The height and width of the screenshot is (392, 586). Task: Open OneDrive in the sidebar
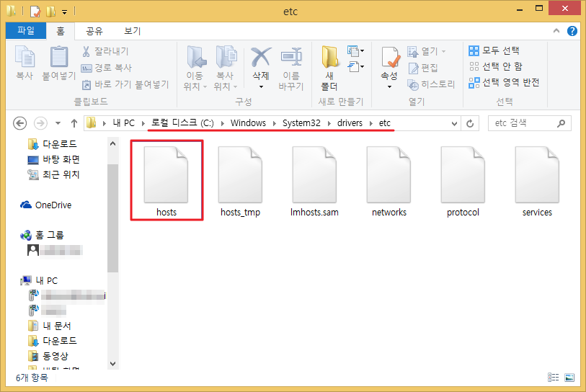tap(46, 205)
